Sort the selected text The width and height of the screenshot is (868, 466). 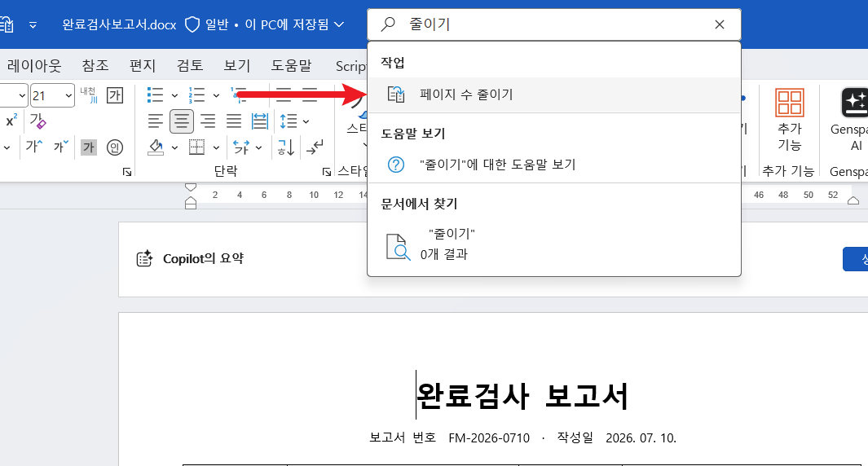point(285,147)
